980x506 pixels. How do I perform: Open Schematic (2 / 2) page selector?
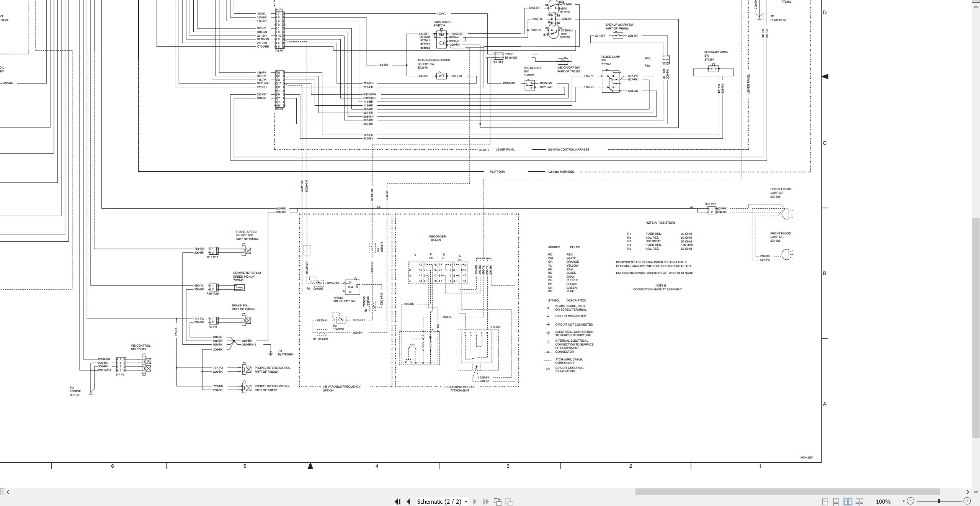pos(442,501)
